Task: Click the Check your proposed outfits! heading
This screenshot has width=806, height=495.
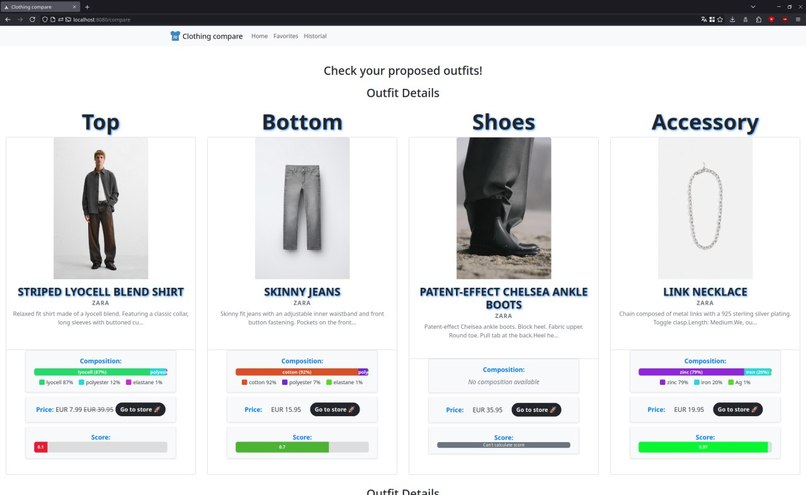Action: coord(403,70)
